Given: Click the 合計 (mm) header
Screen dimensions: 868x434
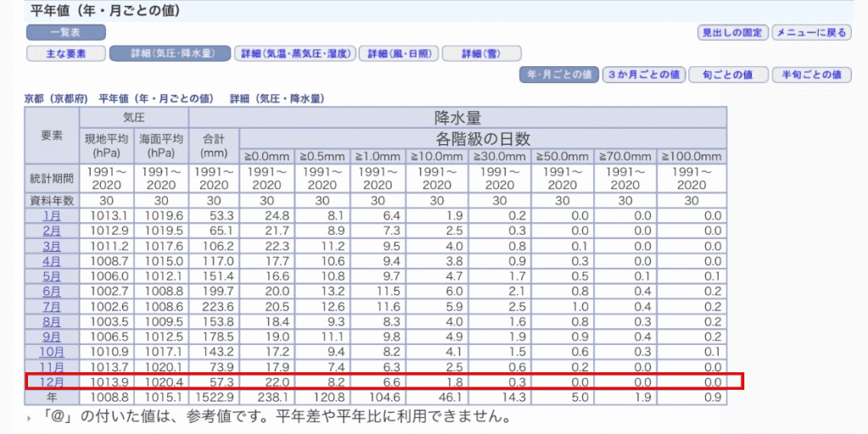Looking at the screenshot, I should 214,146.
